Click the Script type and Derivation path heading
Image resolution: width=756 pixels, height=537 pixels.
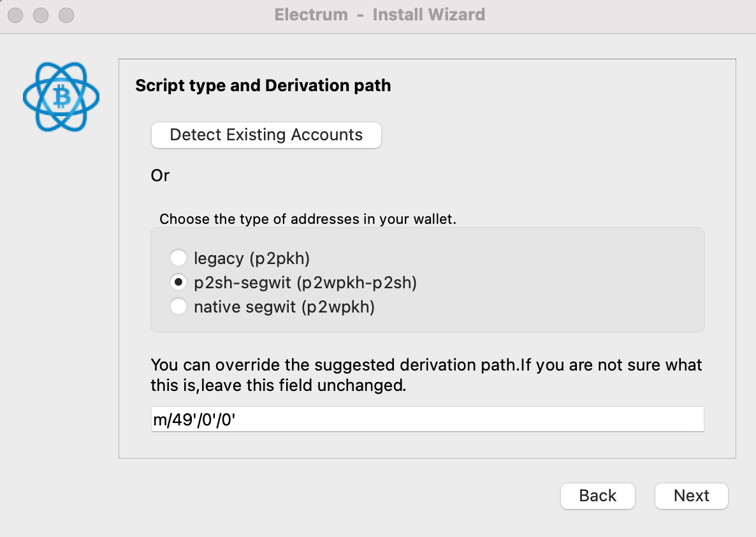[263, 85]
